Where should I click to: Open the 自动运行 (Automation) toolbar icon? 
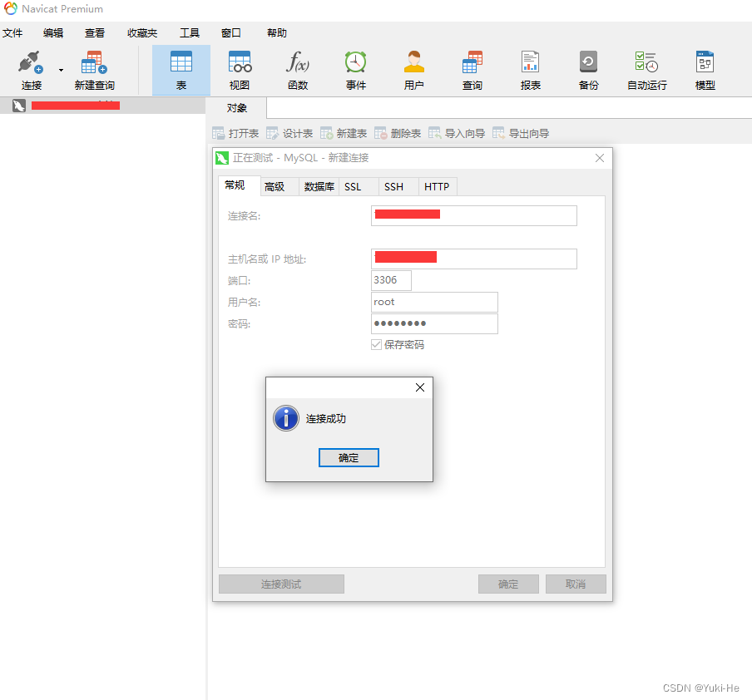tap(647, 70)
